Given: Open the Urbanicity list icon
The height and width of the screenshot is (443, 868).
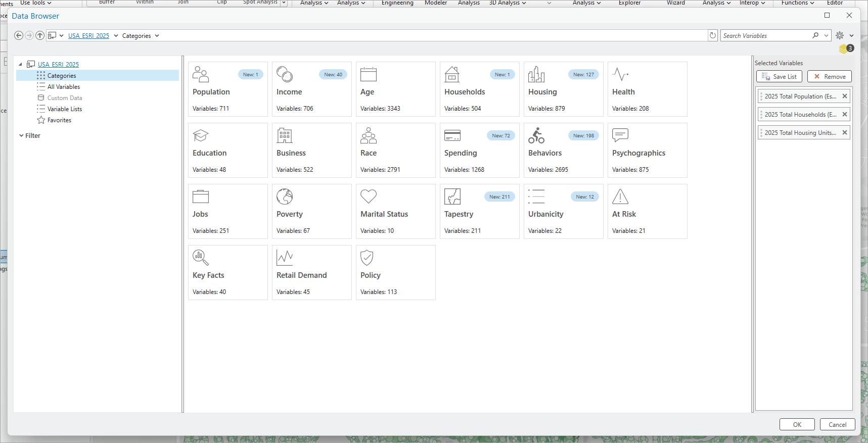Looking at the screenshot, I should [x=536, y=196].
